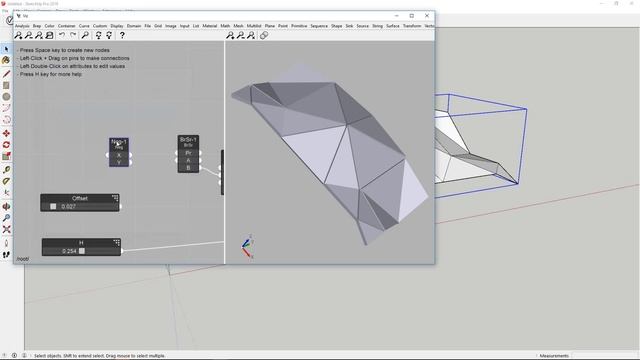Image resolution: width=640 pixels, height=360 pixels.
Task: Select SketchUp's Circle tool
Action: [6, 97]
